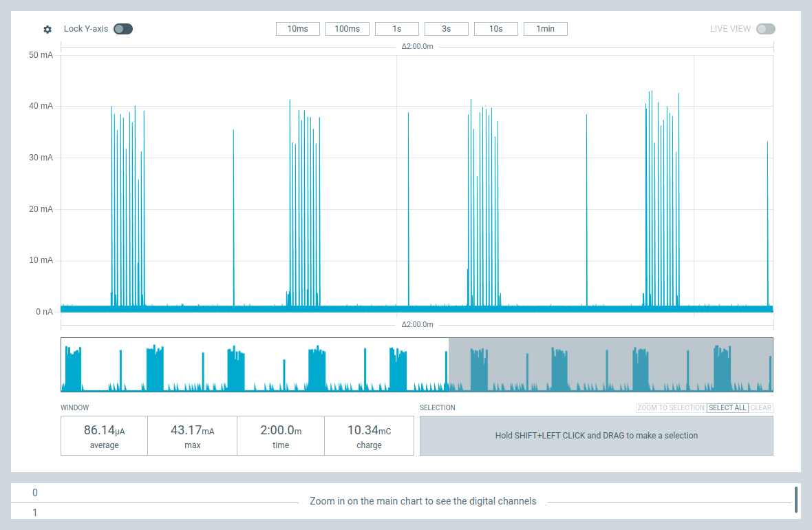
Task: Click the 1min time window button
Action: click(545, 29)
